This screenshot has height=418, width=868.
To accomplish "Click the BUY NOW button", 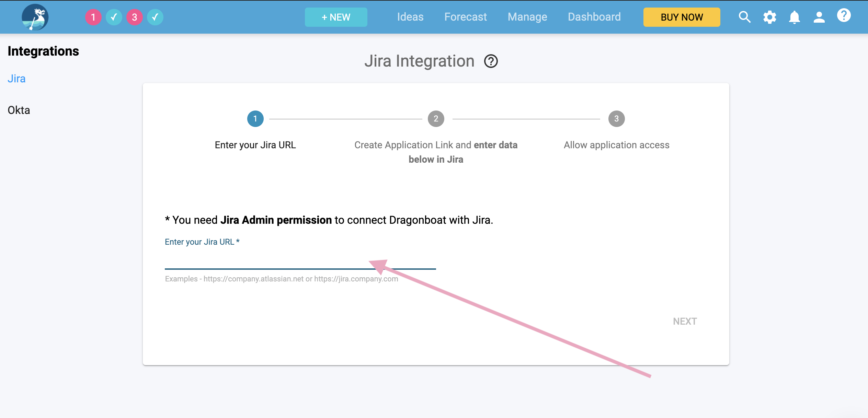I will click(682, 17).
